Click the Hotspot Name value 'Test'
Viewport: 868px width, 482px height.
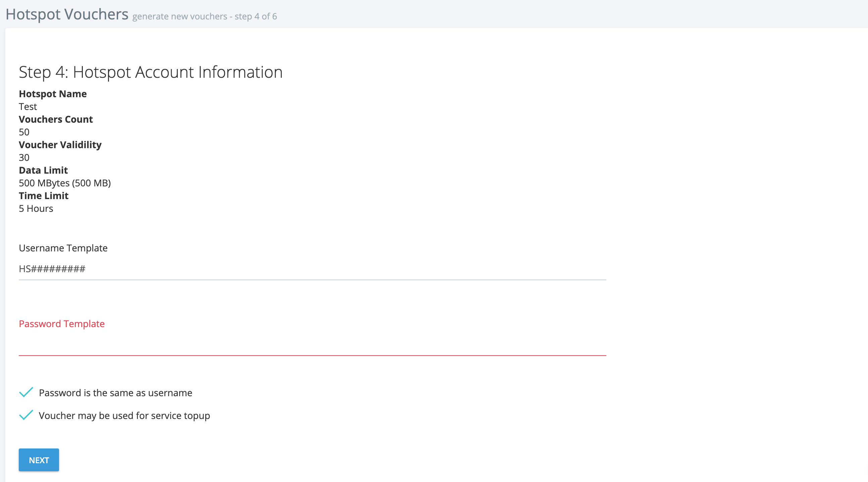[28, 107]
